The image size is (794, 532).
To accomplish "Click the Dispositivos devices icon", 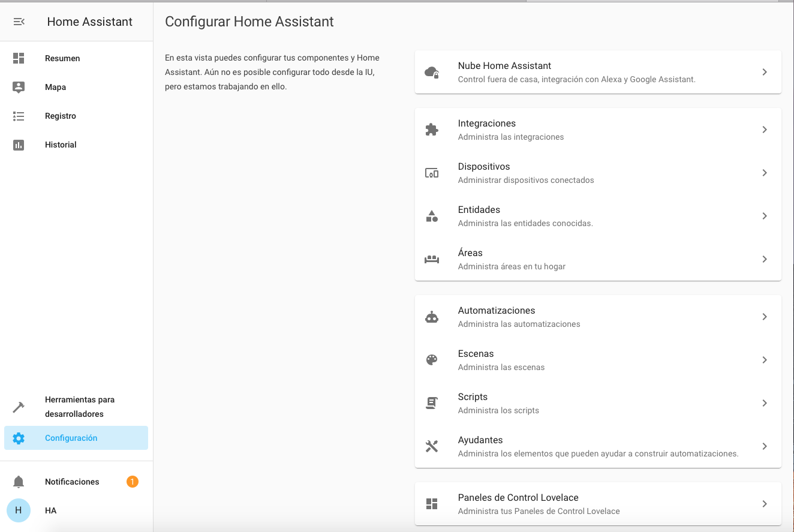I will click(432, 173).
